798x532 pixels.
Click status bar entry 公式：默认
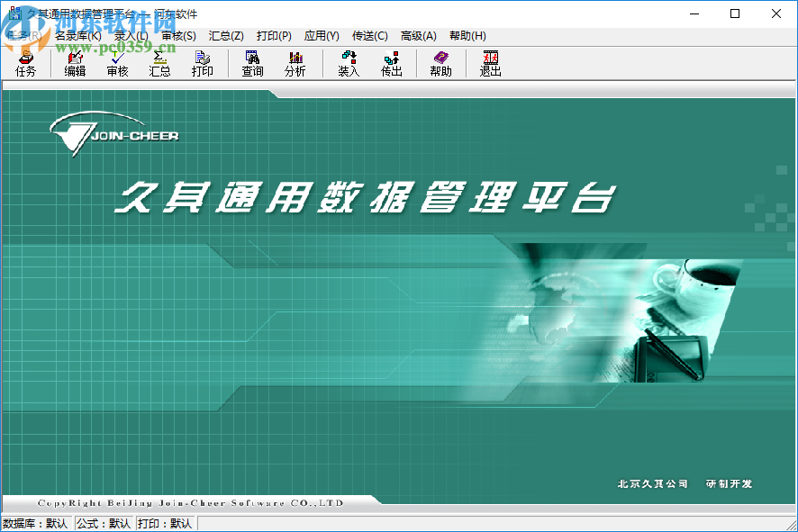click(104, 523)
